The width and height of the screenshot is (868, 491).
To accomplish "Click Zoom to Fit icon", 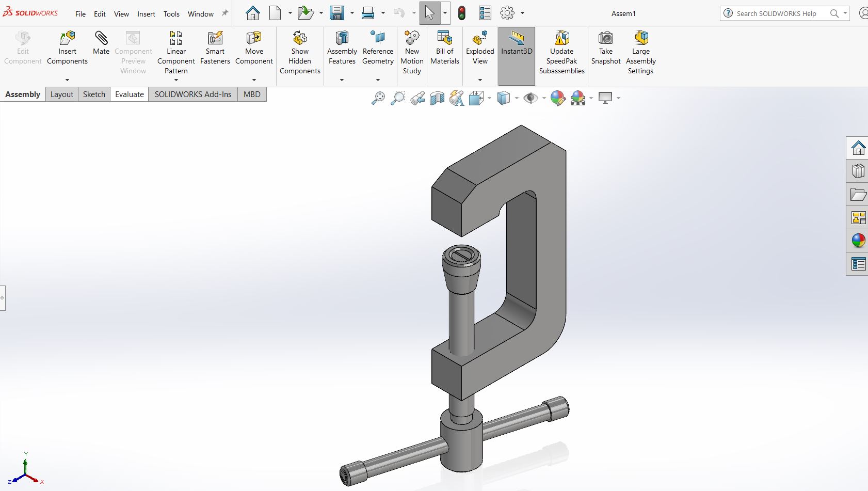I will 378,98.
